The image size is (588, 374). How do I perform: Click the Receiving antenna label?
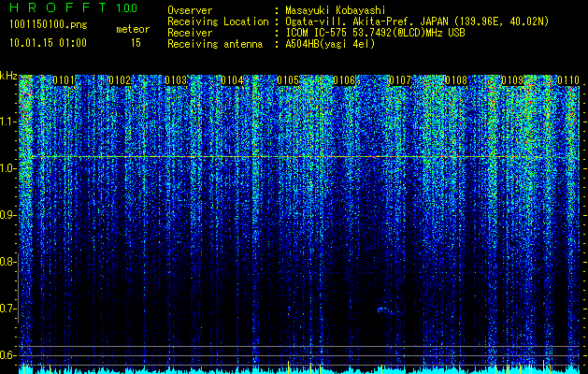(x=215, y=44)
